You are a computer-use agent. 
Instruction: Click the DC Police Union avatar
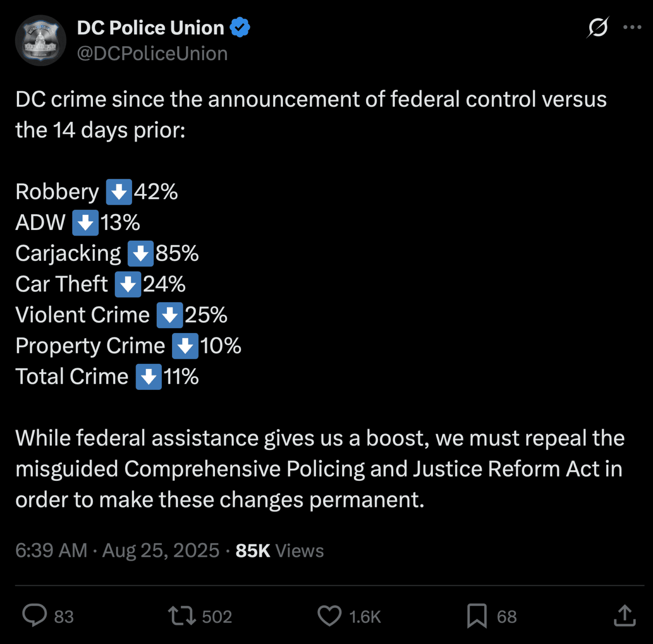(41, 41)
